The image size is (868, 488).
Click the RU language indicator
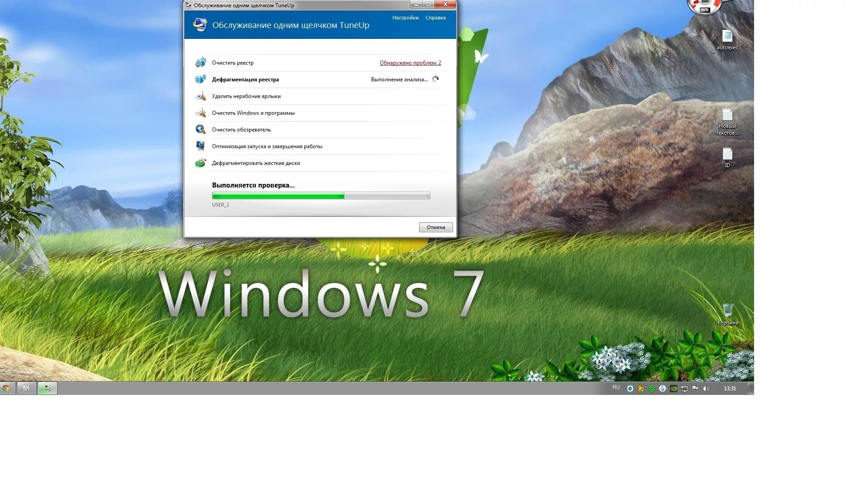click(x=616, y=387)
